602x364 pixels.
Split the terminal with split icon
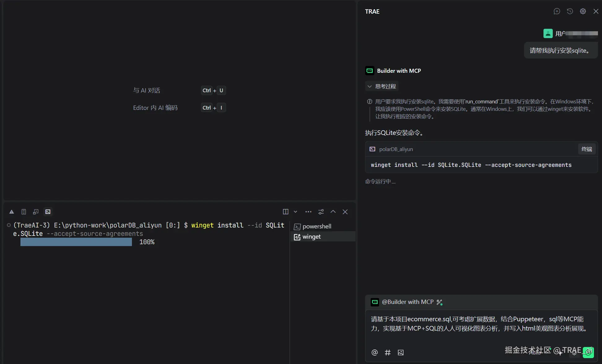coord(286,212)
